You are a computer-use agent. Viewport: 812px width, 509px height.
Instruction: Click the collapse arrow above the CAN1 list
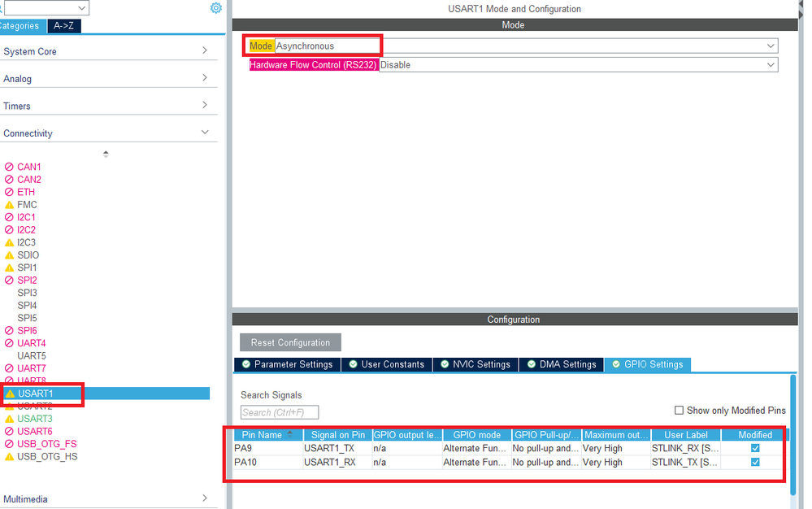pyautogui.click(x=106, y=154)
